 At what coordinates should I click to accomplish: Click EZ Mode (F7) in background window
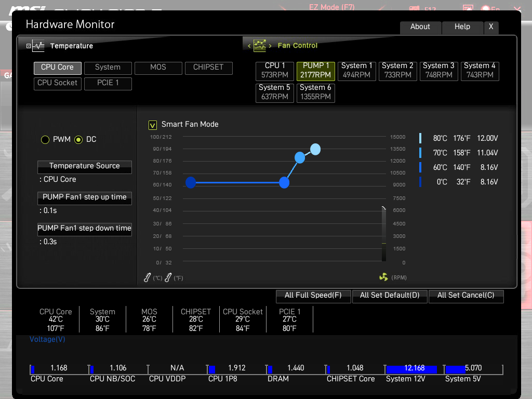(331, 7)
